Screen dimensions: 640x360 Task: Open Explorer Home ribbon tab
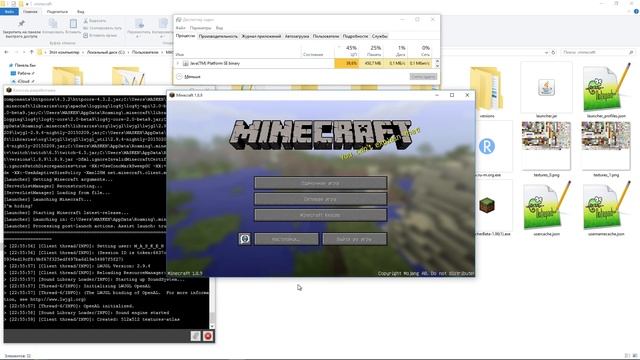pos(30,11)
